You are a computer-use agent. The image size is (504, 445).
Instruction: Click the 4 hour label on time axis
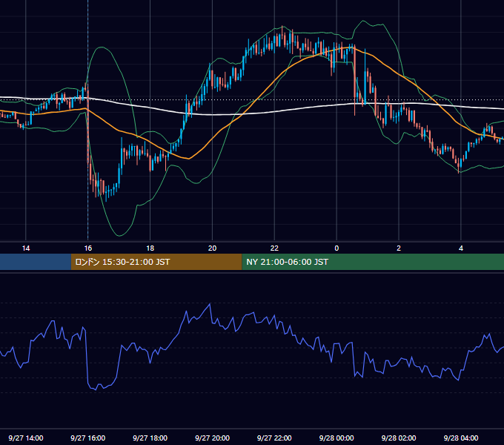click(461, 248)
